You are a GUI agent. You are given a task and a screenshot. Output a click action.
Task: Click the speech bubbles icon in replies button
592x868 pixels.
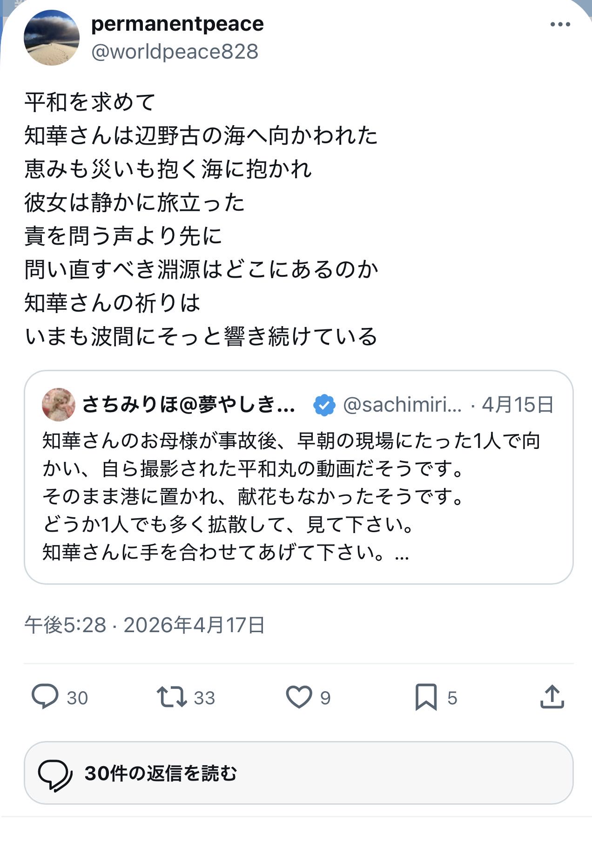coord(55,774)
